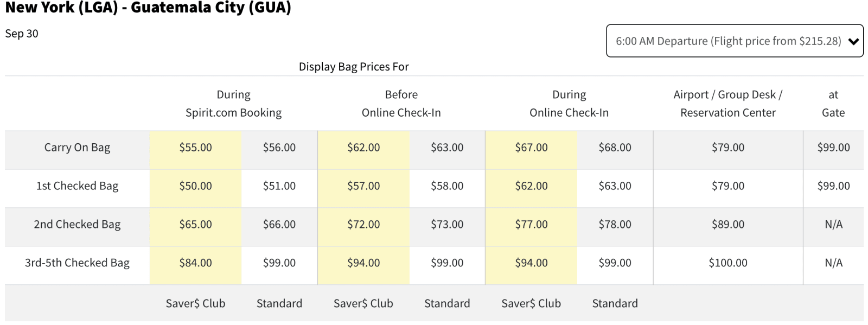Click the Display Bag Prices For label
The width and height of the screenshot is (868, 325).
tap(354, 67)
